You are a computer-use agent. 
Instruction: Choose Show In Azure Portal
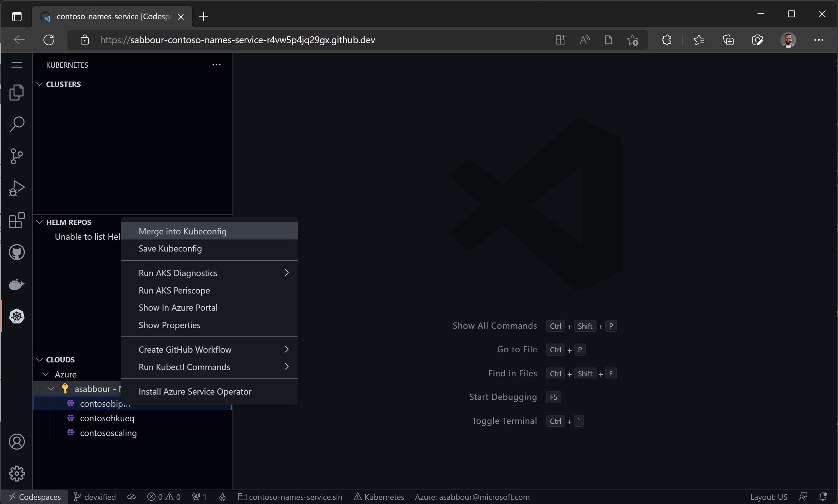(x=178, y=308)
